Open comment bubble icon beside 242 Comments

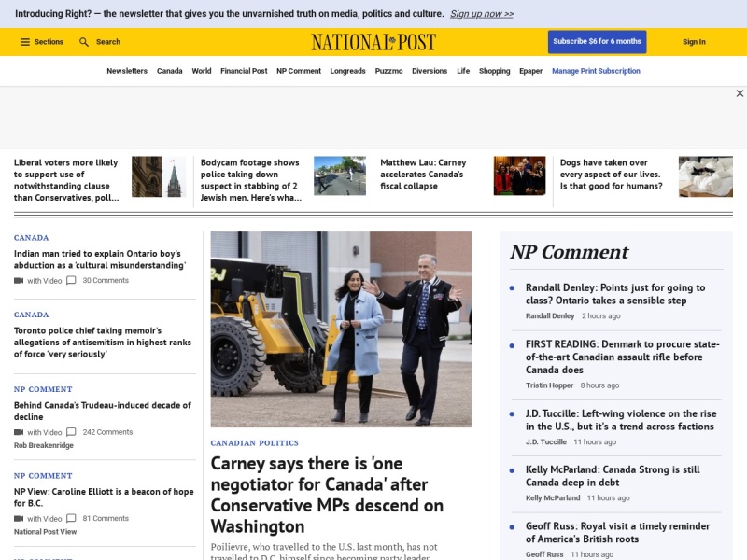tap(71, 432)
